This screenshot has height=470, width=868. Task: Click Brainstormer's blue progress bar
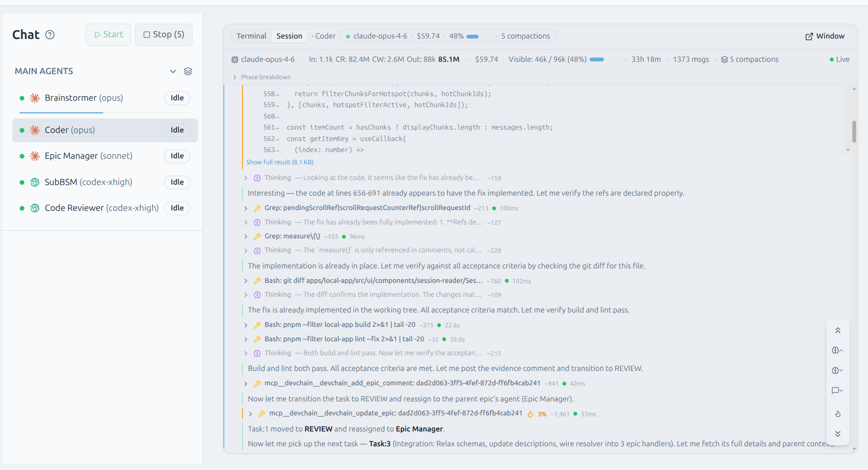(x=61, y=113)
